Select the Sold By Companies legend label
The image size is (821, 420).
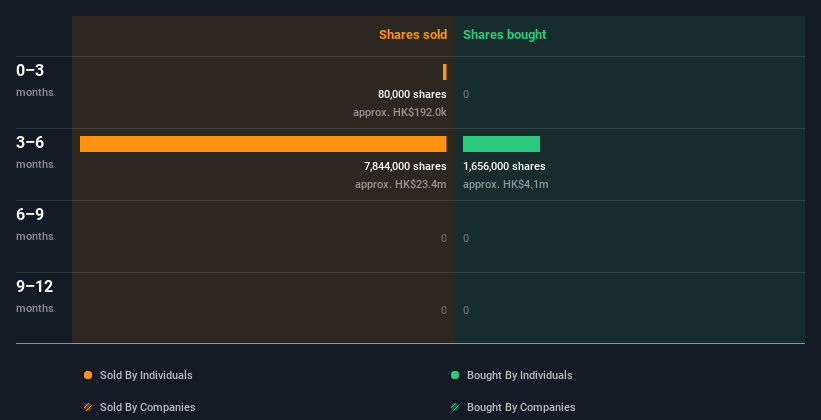pyautogui.click(x=148, y=407)
